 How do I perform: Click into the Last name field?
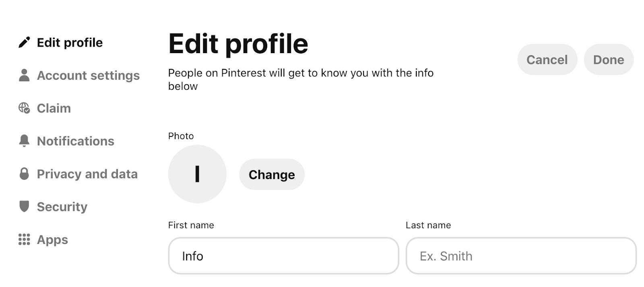point(521,256)
